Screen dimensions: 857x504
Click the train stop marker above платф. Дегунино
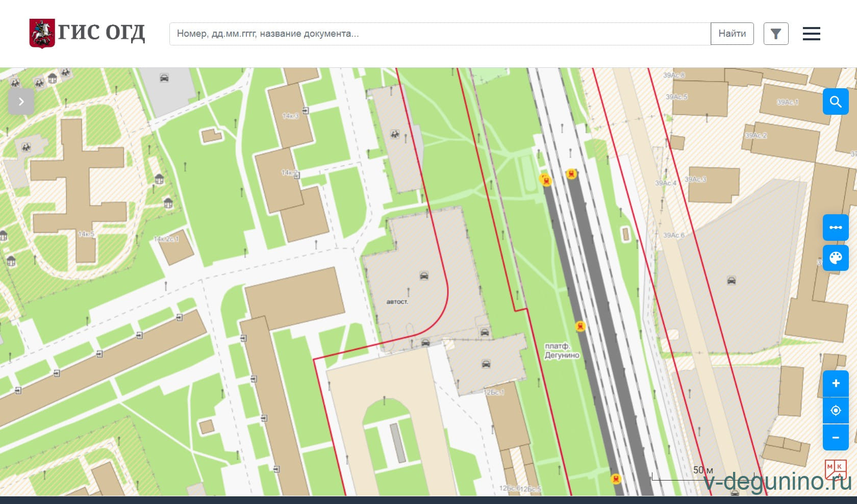[x=579, y=326]
